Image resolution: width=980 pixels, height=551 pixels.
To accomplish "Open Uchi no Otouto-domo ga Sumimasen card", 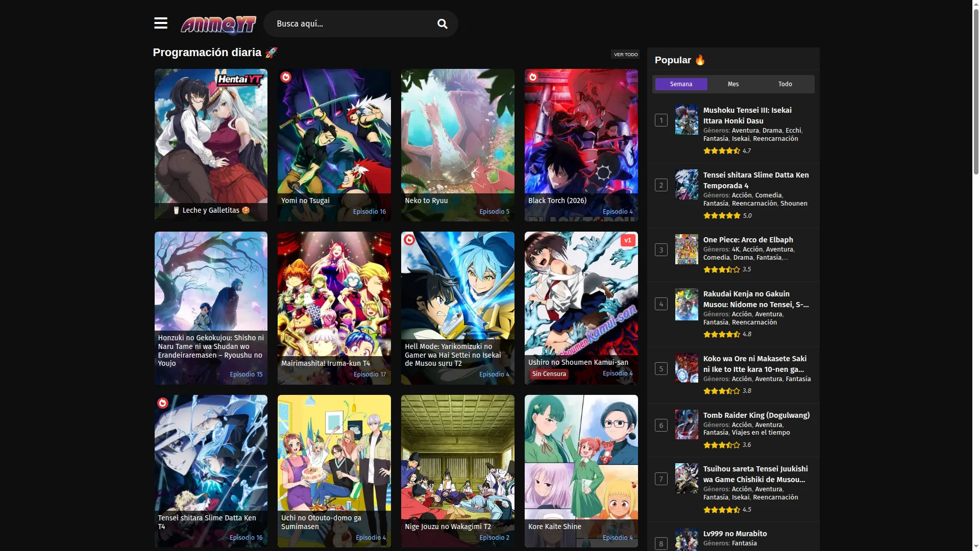I will click(334, 471).
